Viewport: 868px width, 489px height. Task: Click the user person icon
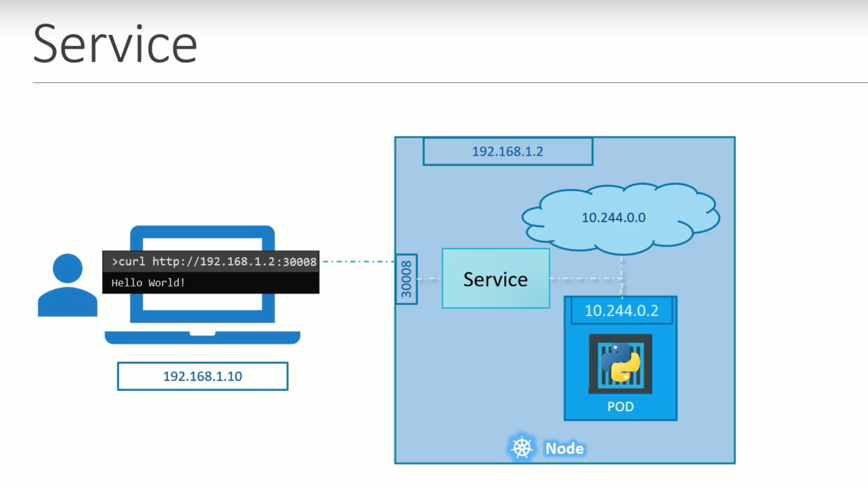[x=68, y=285]
